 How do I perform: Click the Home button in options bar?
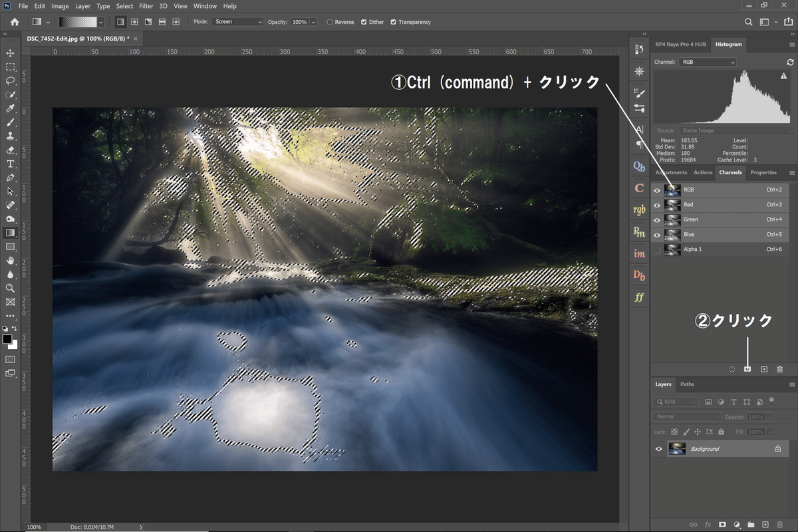(x=15, y=22)
